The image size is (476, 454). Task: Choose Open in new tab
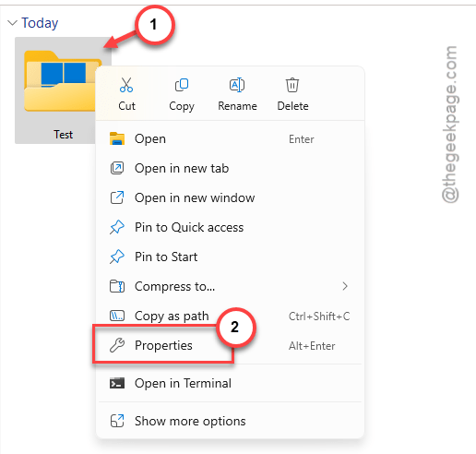coord(230,168)
